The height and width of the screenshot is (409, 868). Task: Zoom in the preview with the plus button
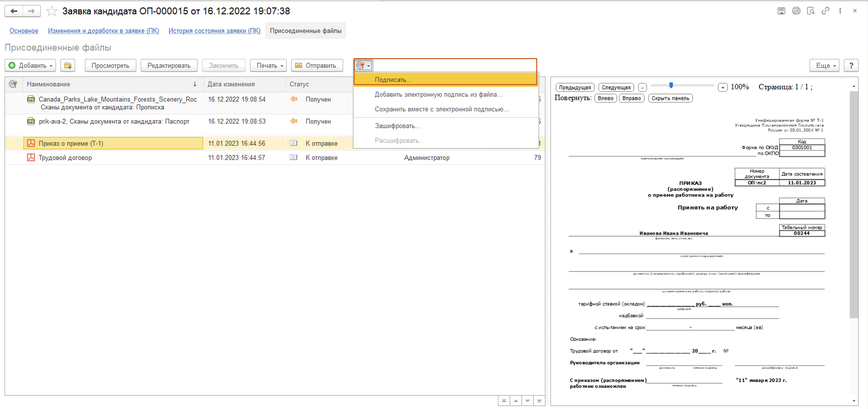click(723, 88)
